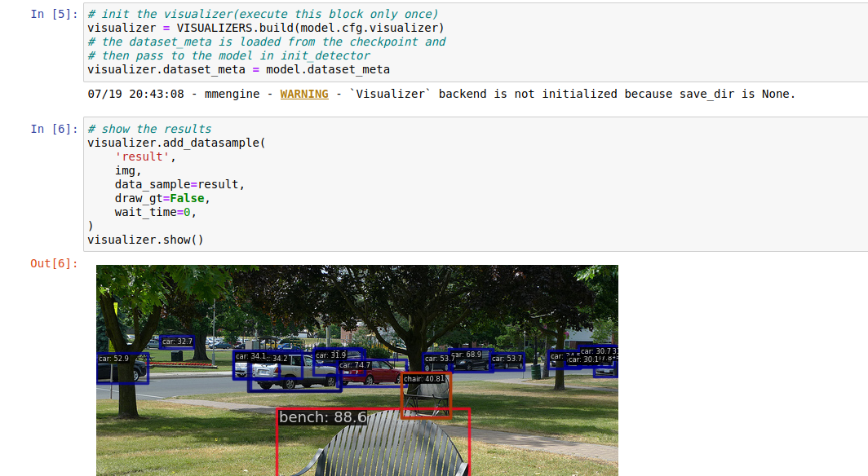This screenshot has height=476, width=868.
Task: Click the 'car: 74.7' detection label
Action: (354, 365)
